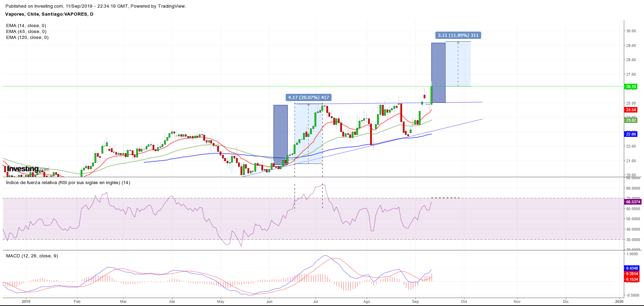Click the 30.00 price axis label
Screen dimensions: 644x306
631,31
